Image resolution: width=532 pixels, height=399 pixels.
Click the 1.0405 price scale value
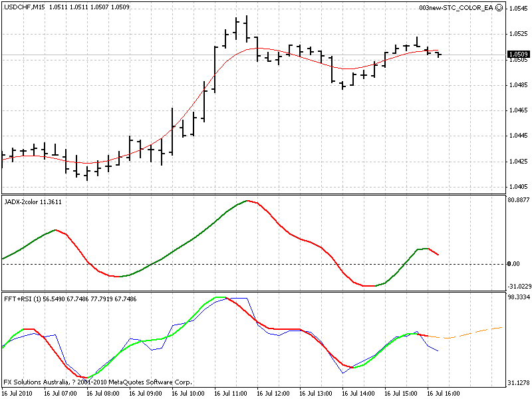[x=519, y=187]
